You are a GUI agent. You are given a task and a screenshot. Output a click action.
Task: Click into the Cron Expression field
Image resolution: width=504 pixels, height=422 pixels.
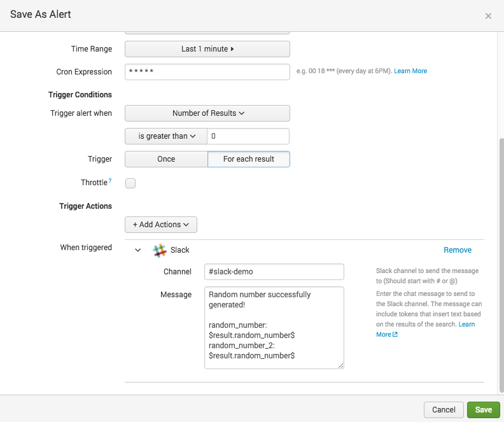pos(207,72)
